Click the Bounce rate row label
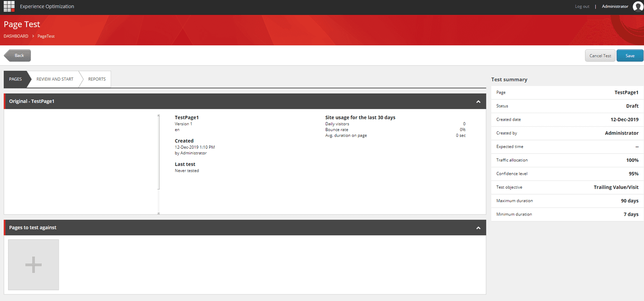644x301 pixels. [336, 130]
